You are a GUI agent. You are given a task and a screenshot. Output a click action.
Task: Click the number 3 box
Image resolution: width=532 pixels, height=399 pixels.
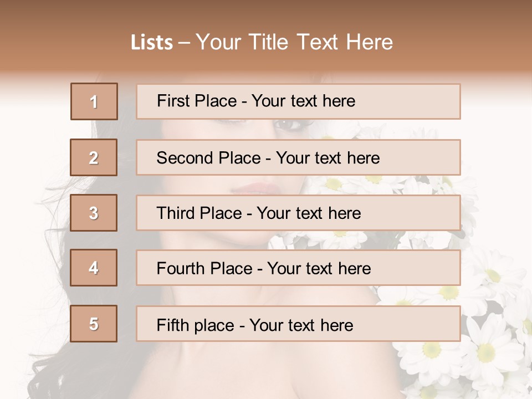[x=94, y=213]
